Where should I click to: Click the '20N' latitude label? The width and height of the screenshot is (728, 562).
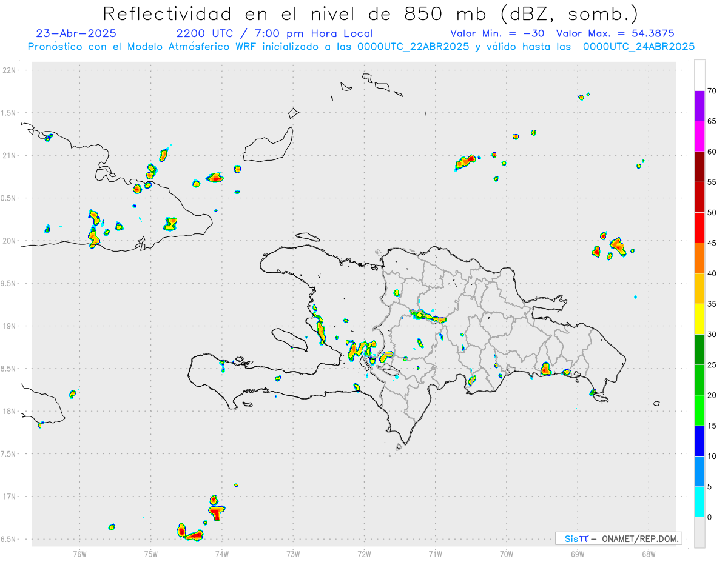(x=9, y=241)
